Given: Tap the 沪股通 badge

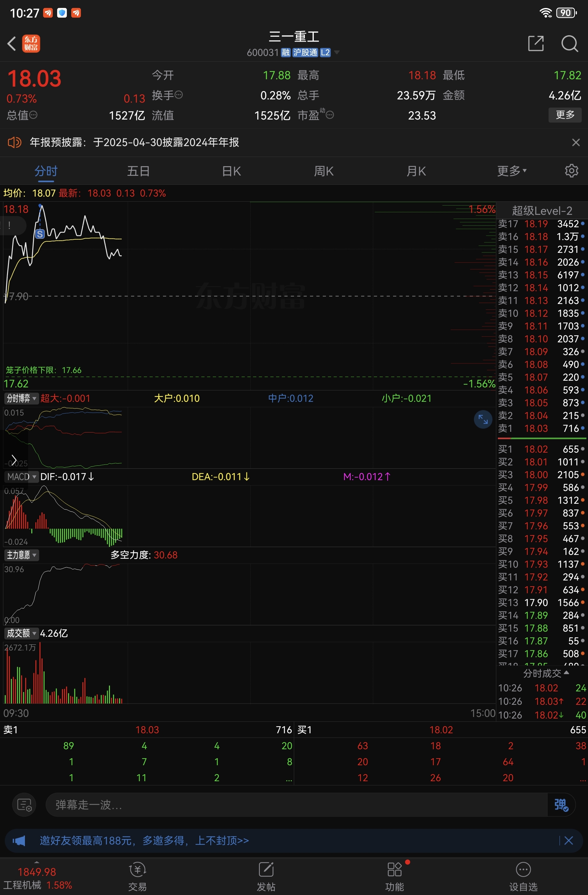Looking at the screenshot, I should click(305, 52).
